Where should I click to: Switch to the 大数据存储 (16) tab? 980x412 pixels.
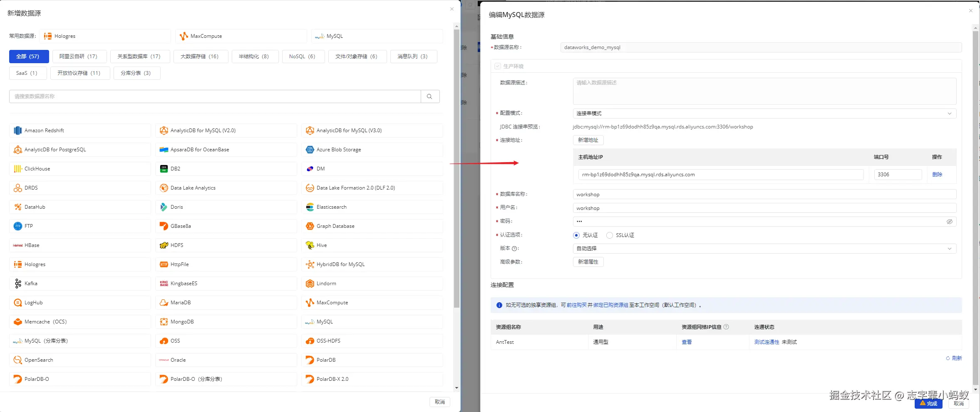(x=201, y=57)
